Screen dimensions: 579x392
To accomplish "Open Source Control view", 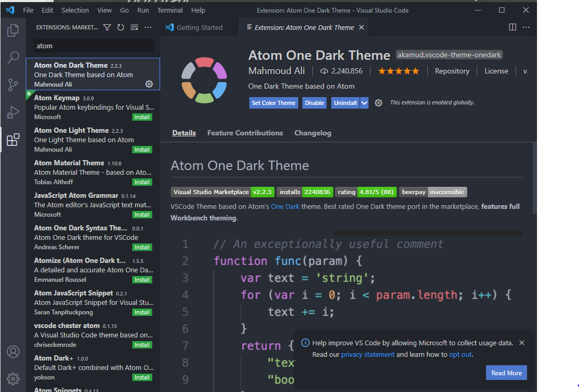I will (x=13, y=85).
